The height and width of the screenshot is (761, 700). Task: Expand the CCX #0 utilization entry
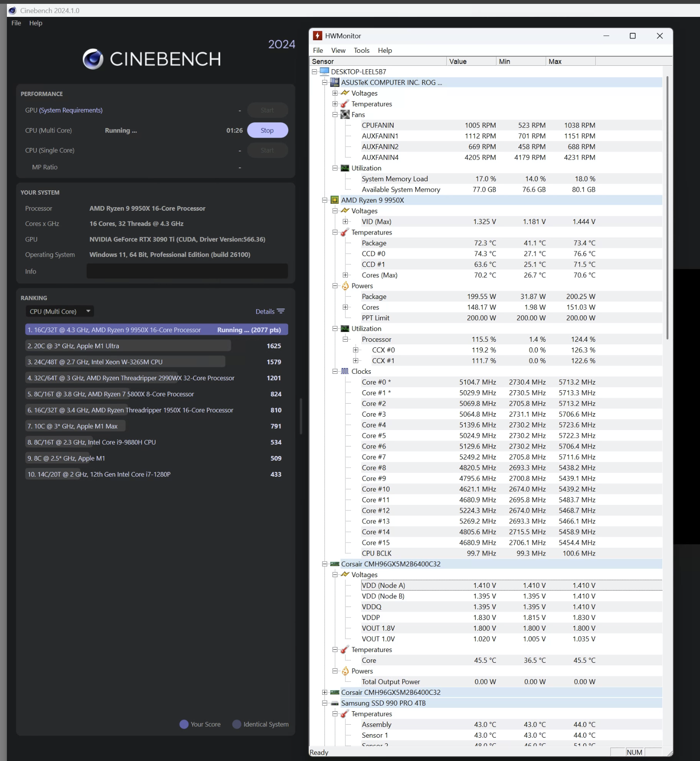pos(356,350)
